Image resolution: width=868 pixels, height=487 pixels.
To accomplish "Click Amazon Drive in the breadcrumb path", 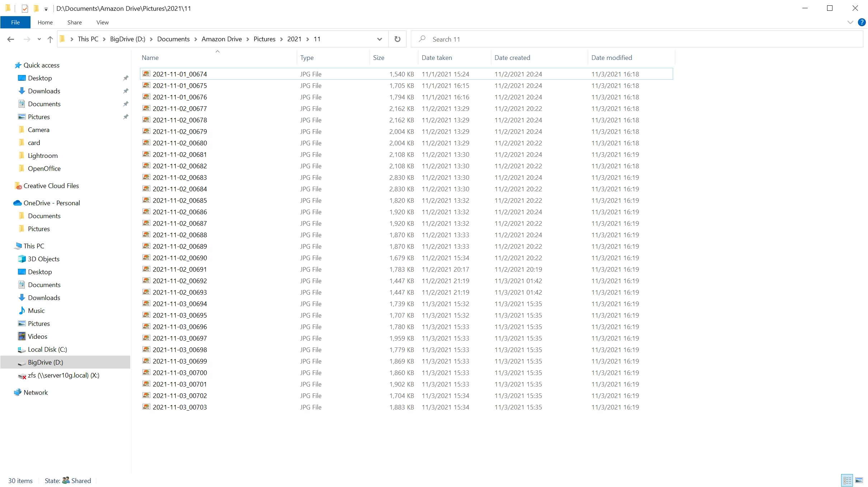I will coord(221,39).
